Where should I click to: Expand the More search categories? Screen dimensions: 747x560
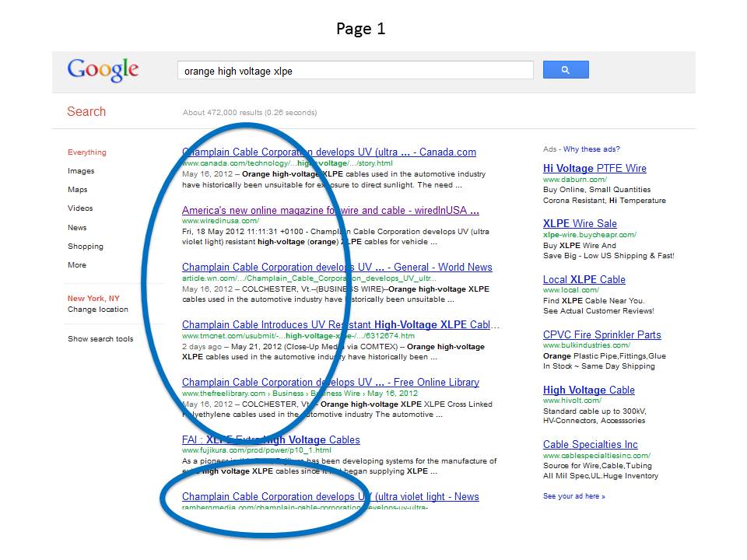(x=77, y=264)
